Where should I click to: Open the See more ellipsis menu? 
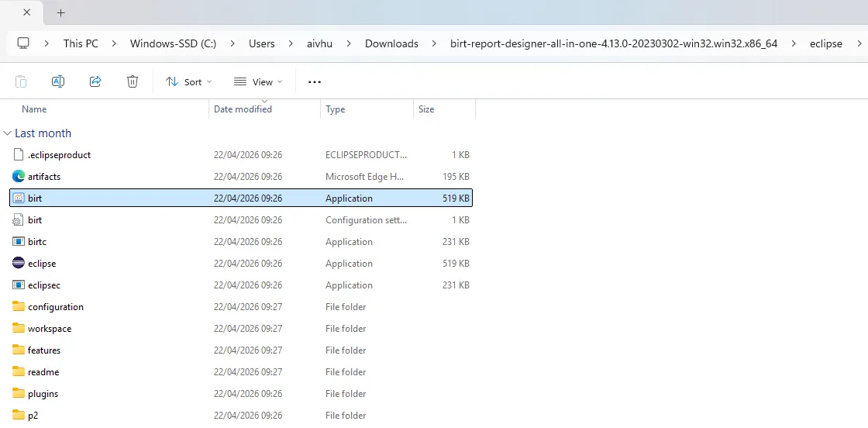(x=315, y=82)
